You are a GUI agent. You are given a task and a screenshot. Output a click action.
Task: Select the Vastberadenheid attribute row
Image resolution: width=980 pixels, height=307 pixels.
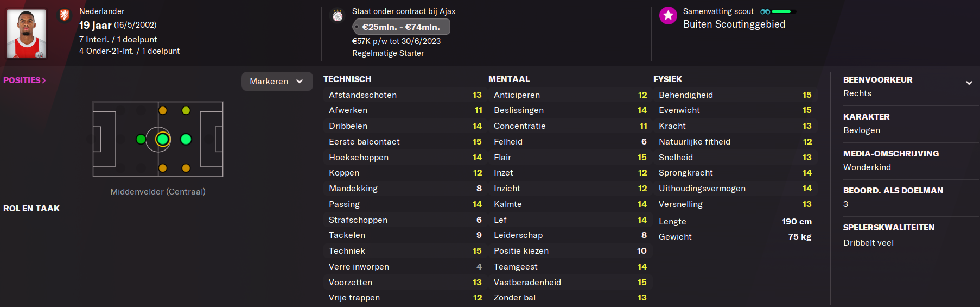(570, 283)
